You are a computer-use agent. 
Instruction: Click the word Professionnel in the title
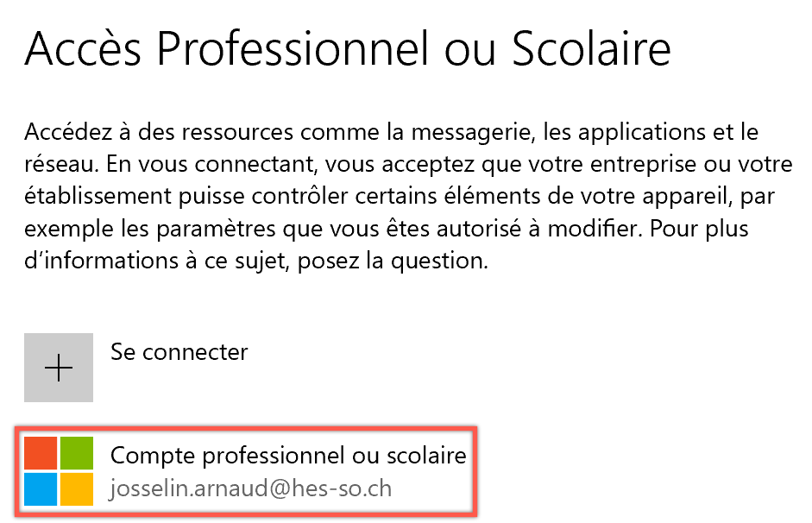293,48
